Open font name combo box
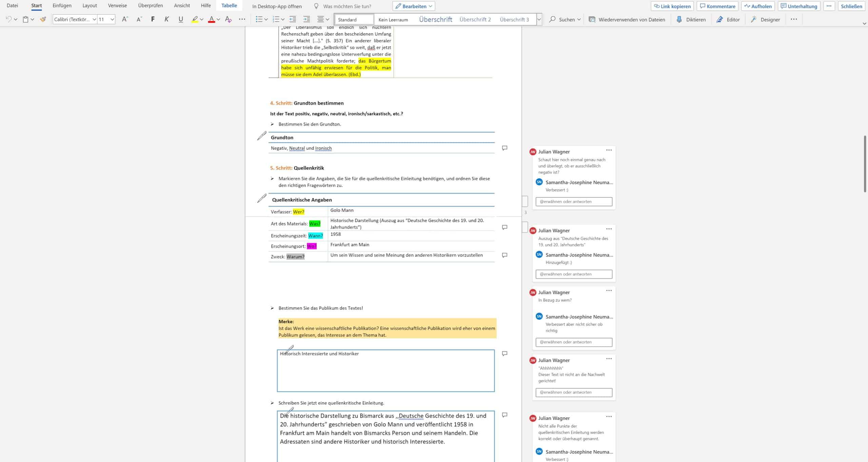868x462 pixels. (x=75, y=19)
